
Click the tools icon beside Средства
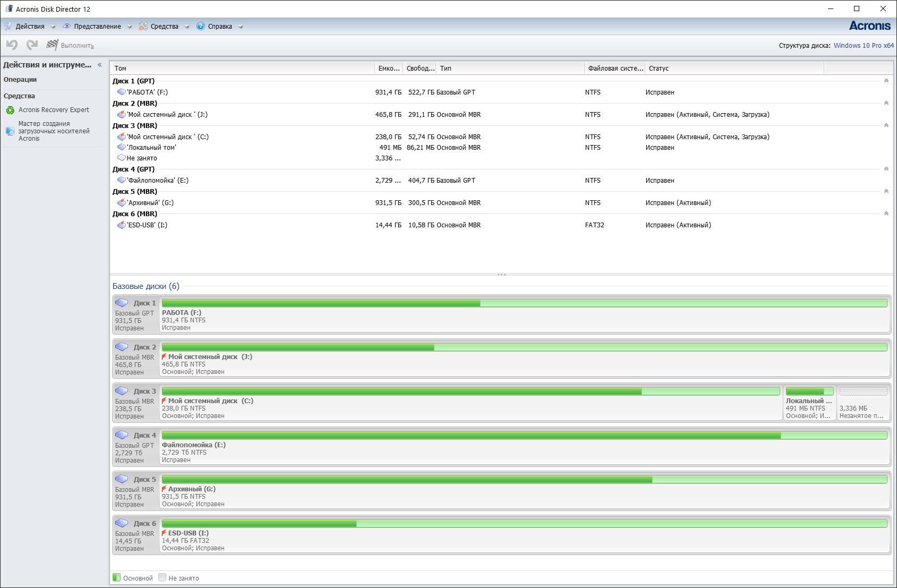click(143, 26)
